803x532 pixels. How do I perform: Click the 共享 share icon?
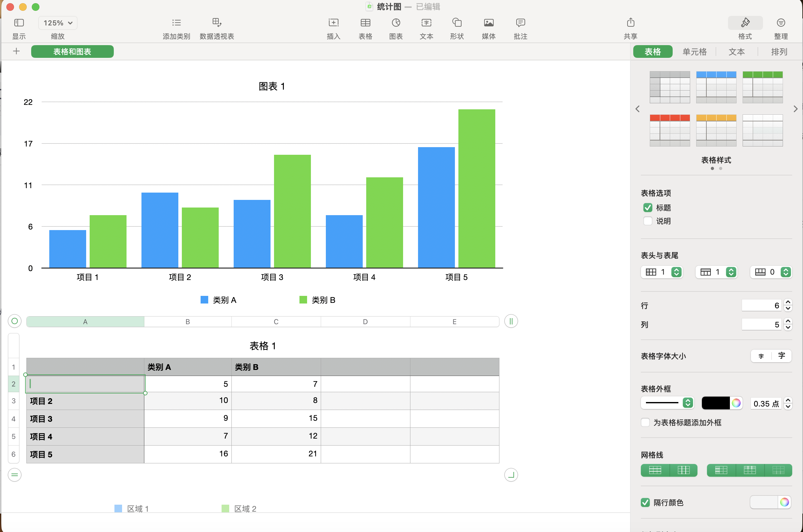tap(631, 23)
